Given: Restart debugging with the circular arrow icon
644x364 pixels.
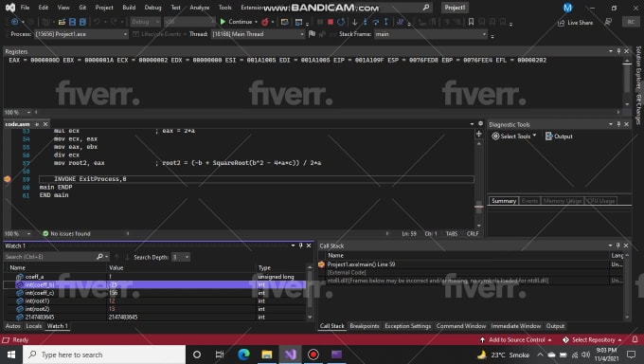Looking at the screenshot, I should click(341, 22).
